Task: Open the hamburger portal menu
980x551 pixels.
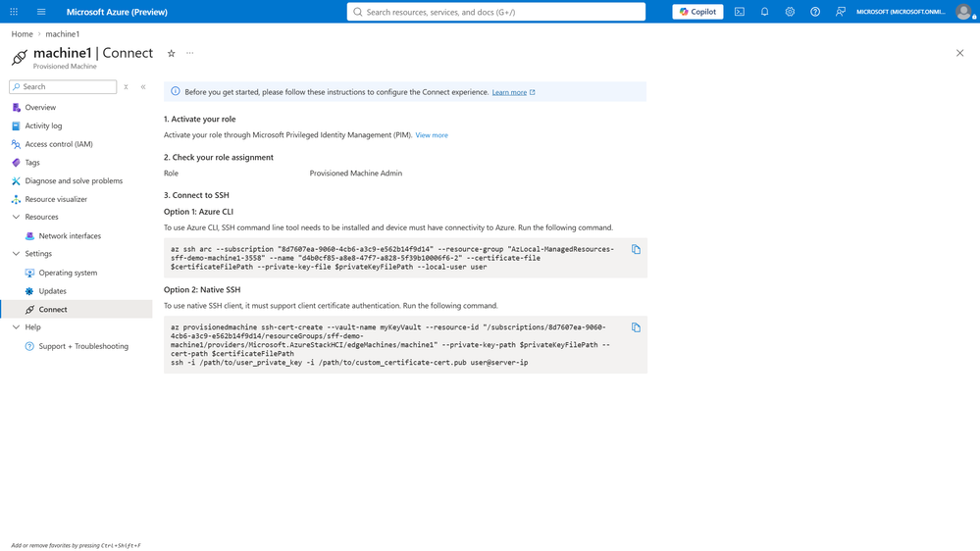Action: pos(41,12)
